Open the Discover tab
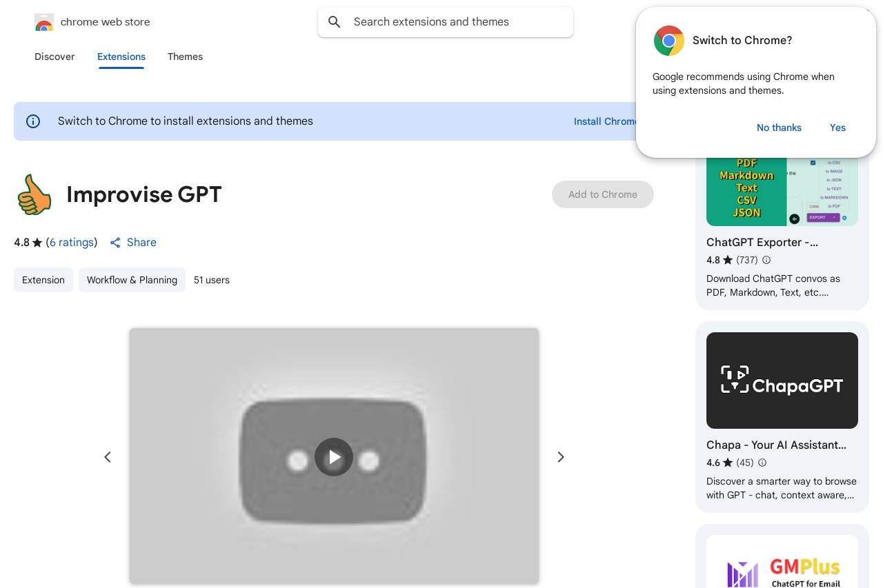This screenshot has width=883, height=588. click(x=54, y=57)
